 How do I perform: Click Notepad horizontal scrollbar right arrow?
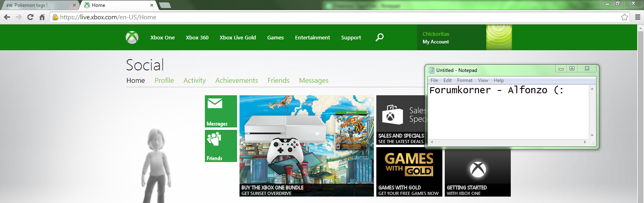coord(585,142)
